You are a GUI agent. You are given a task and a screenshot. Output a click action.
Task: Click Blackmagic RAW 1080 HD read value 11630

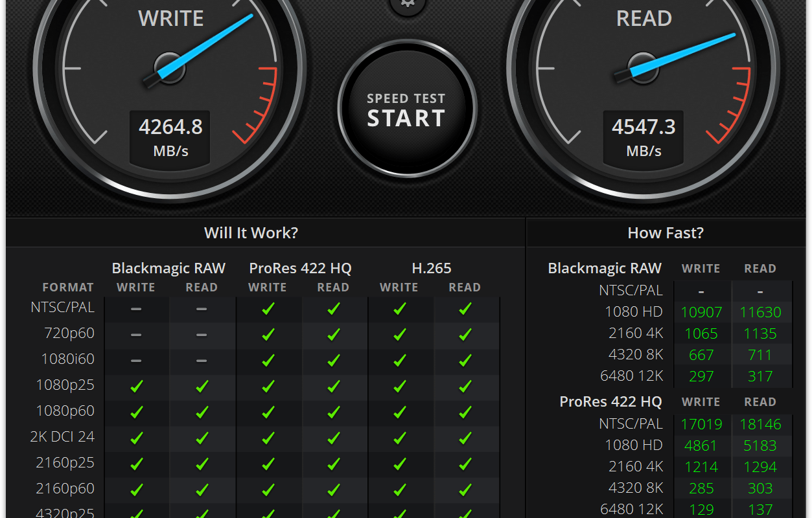click(761, 312)
